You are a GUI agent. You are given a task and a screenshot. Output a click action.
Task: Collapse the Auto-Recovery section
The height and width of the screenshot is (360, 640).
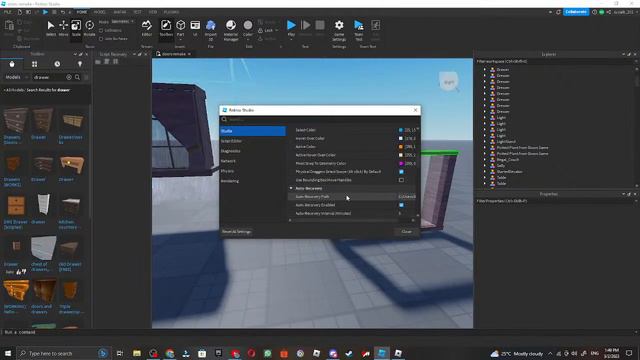tap(291, 189)
